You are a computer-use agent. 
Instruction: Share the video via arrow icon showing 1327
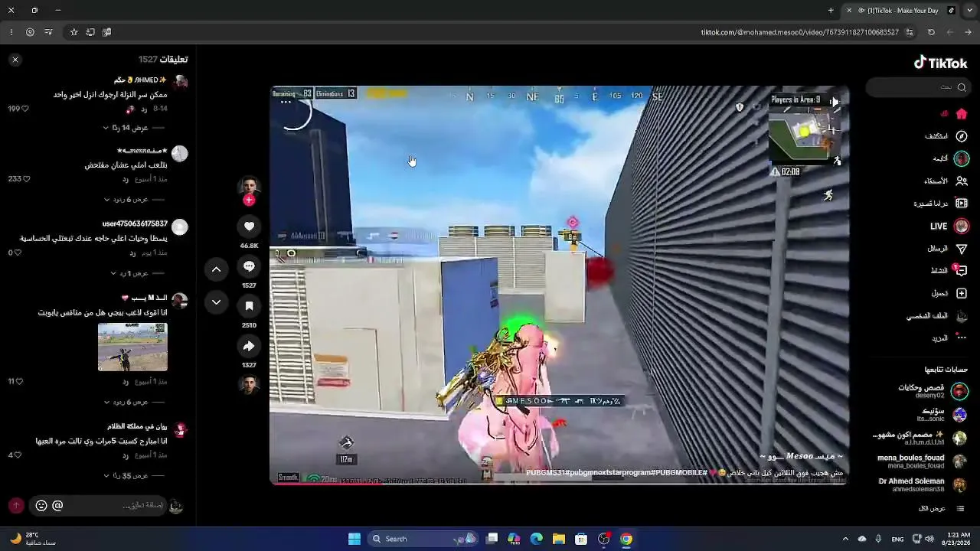pyautogui.click(x=249, y=346)
